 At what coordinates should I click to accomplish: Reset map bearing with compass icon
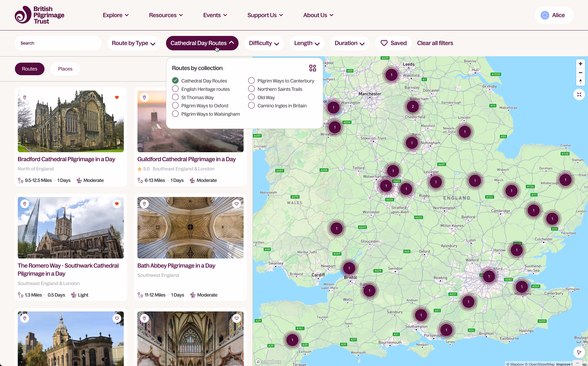click(580, 81)
